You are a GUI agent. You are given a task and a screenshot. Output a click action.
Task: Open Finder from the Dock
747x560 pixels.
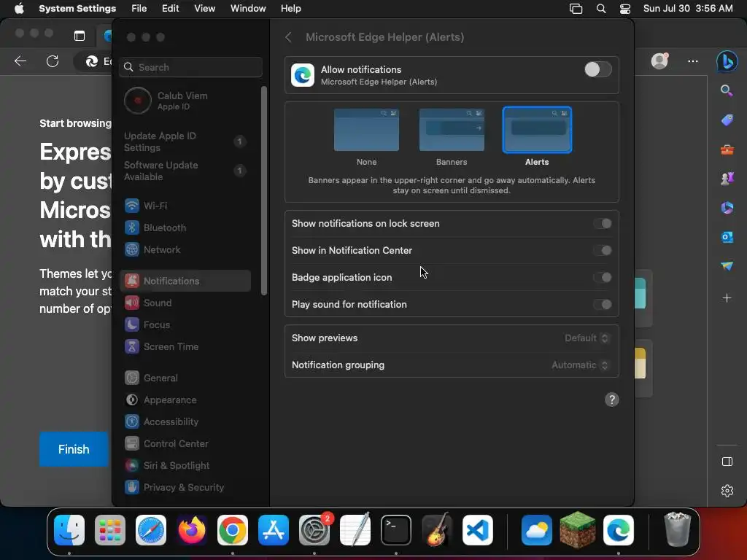[x=69, y=530]
